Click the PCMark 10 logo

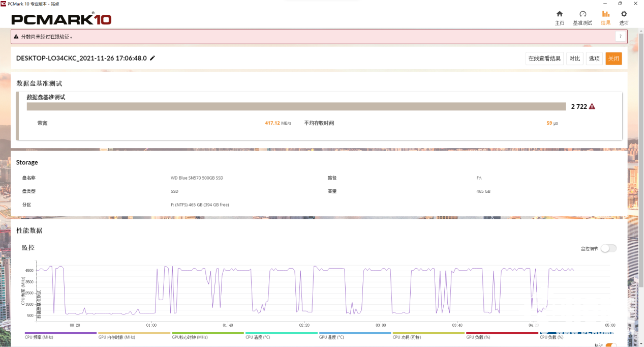[61, 19]
